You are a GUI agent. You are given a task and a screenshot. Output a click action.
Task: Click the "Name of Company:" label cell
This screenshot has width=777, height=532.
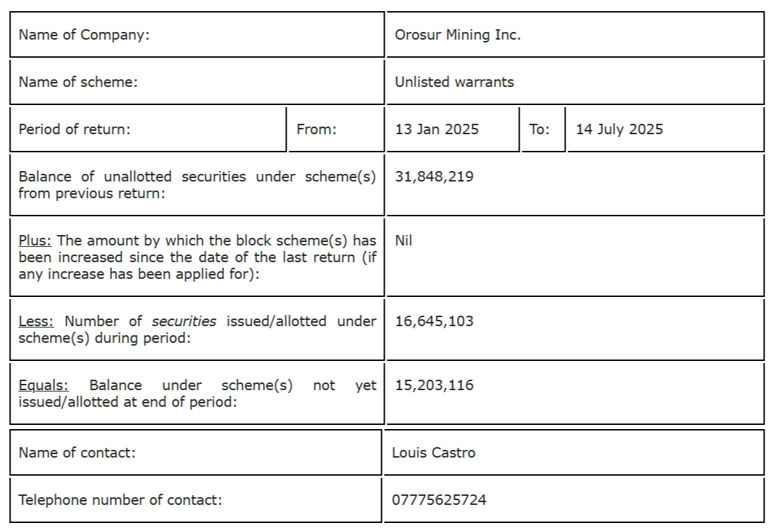tap(84, 35)
